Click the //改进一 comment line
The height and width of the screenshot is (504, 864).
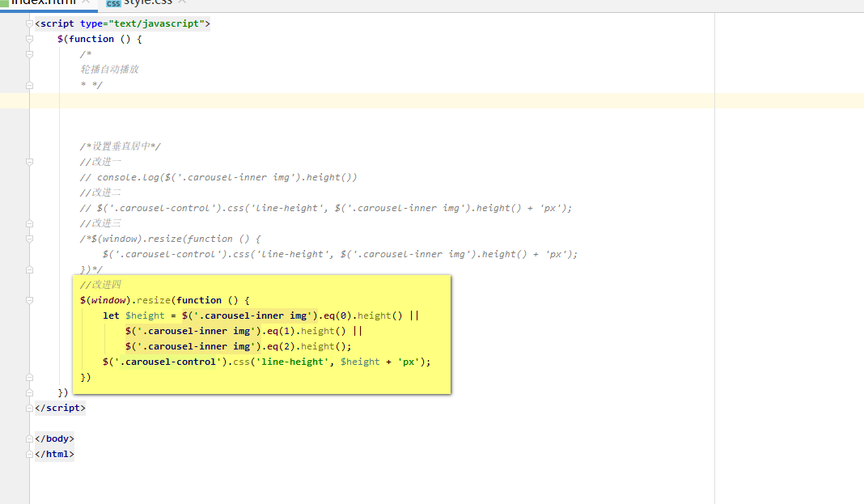tap(100, 162)
